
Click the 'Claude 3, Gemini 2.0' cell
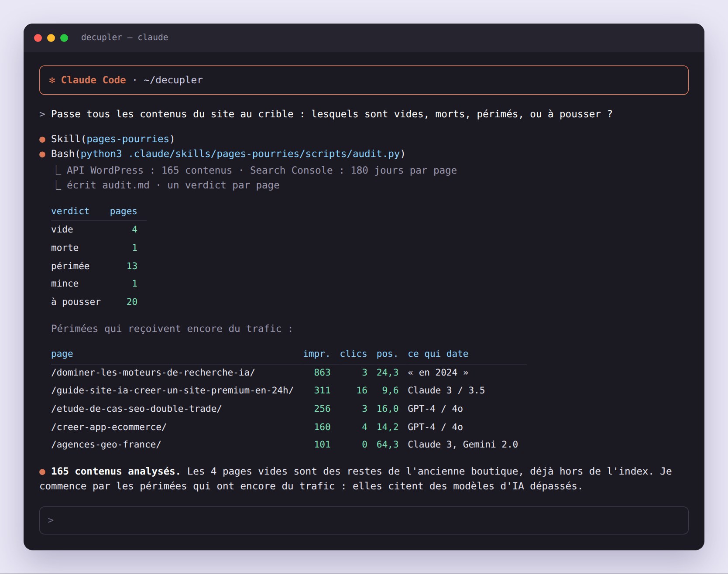pos(463,444)
